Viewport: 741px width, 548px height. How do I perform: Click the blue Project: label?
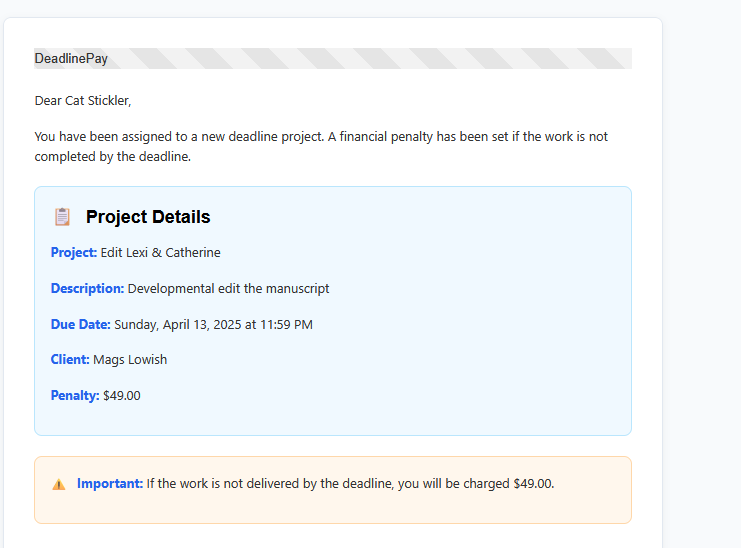coord(74,253)
